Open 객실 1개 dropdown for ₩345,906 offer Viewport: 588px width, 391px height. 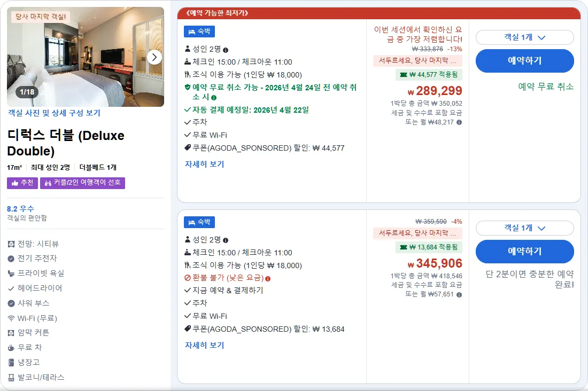tap(524, 228)
